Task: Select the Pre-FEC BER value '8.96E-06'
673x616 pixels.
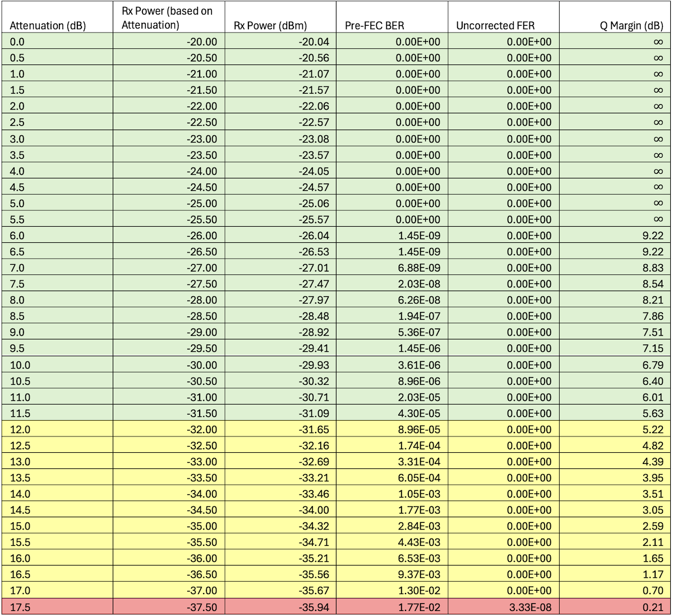Action: 392,381
